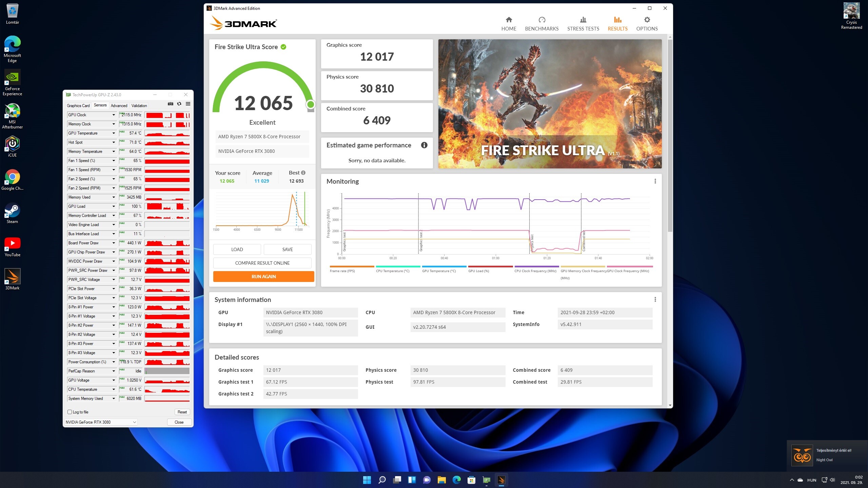Open the GPU-Z hamburger menu icon

coord(188,104)
